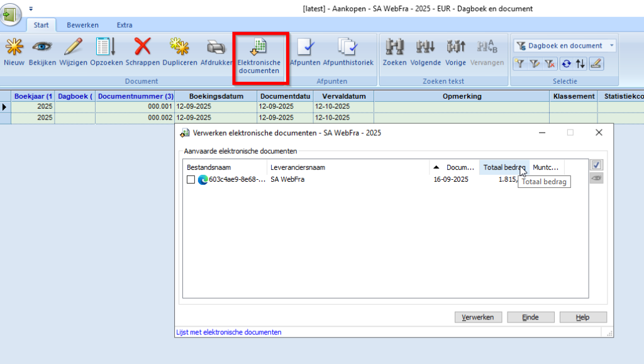Select the row with document number 000.002

point(135,118)
